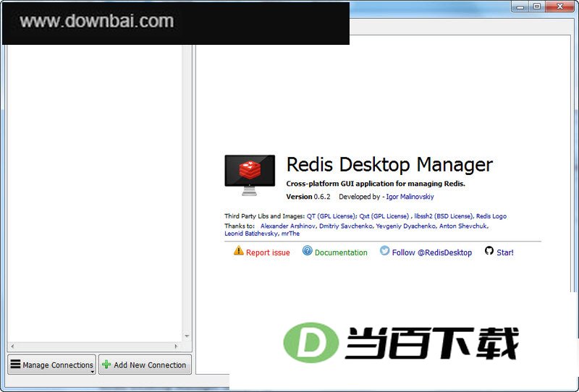Click Anton Shevchuk name link
Image resolution: width=579 pixels, height=392 pixels.
463,226
